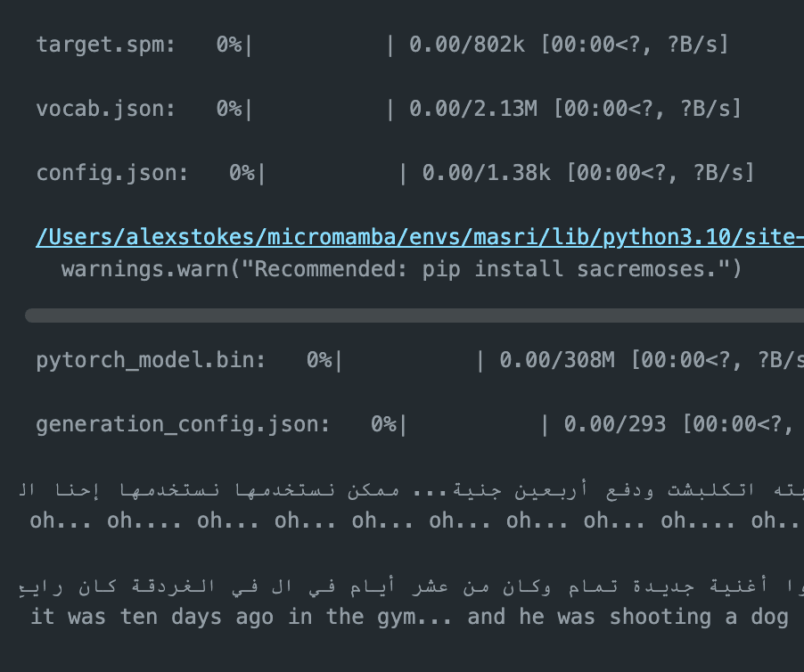This screenshot has width=804, height=672.
Task: Click the "it was ten days ago" translation
Action: point(408,617)
